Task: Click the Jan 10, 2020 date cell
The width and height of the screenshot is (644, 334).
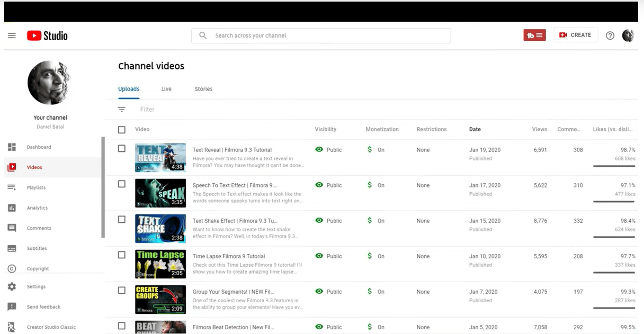Action: pyautogui.click(x=485, y=256)
